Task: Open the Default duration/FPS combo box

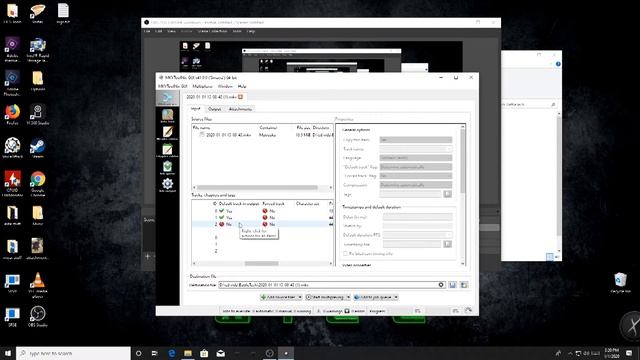Action: pyautogui.click(x=418, y=235)
